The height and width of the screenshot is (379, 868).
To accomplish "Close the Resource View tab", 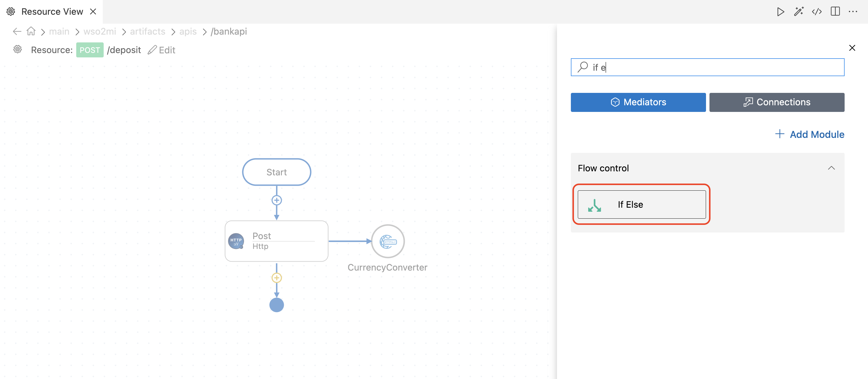I will [x=93, y=12].
